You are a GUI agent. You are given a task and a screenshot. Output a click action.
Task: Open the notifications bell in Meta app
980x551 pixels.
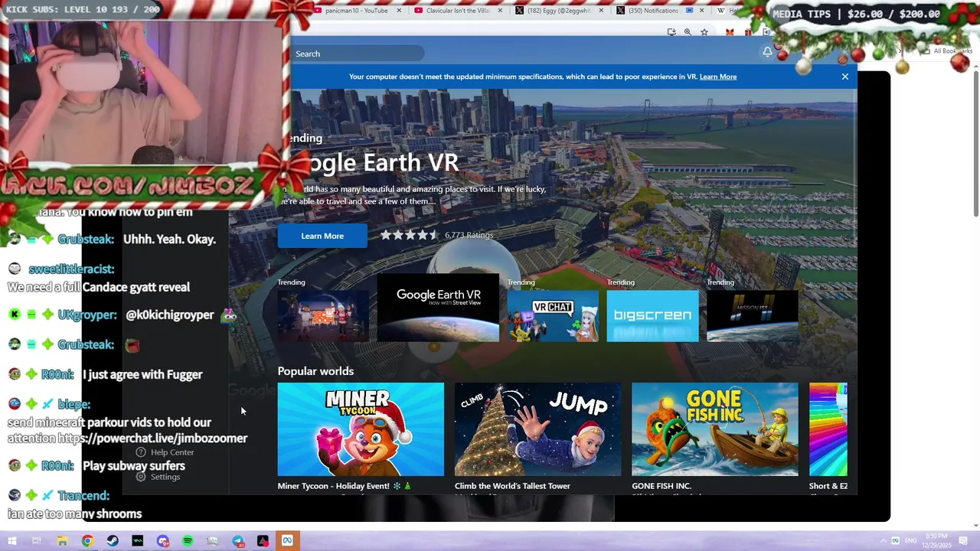click(x=767, y=52)
